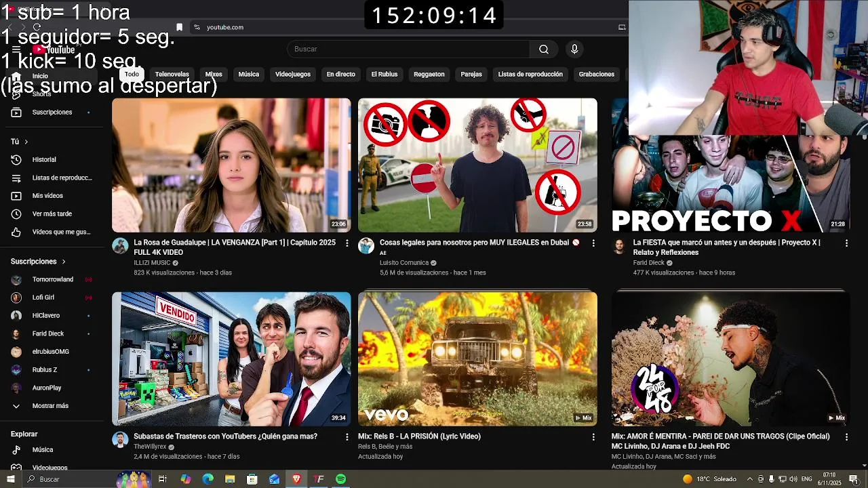
Task: Open options menu for La Rosa de Guadalupe video
Action: pos(347,243)
